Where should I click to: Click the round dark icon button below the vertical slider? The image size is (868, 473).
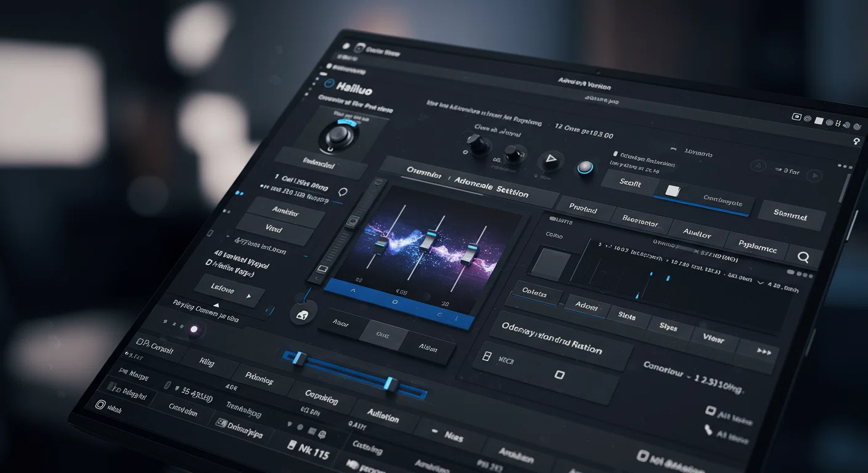click(x=303, y=313)
